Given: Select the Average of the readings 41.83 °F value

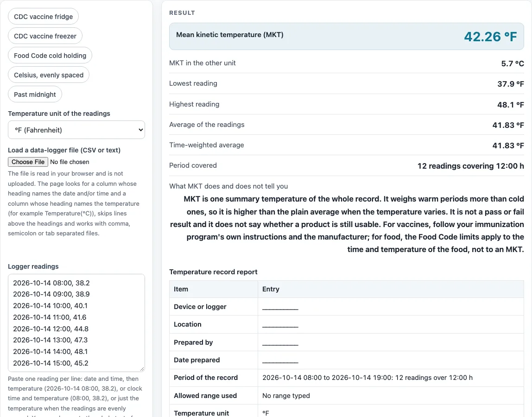Looking at the screenshot, I should (x=508, y=125).
